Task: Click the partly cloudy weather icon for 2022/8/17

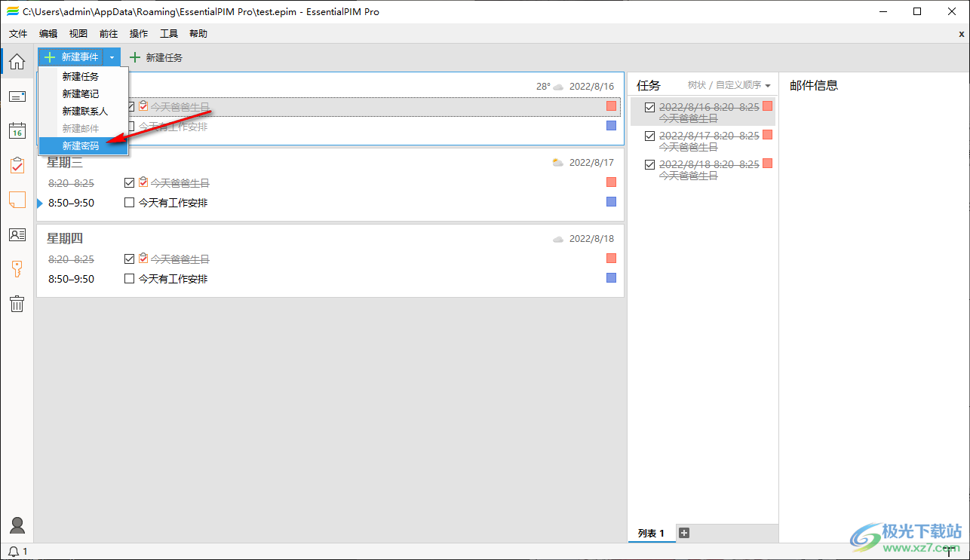Action: click(x=557, y=162)
